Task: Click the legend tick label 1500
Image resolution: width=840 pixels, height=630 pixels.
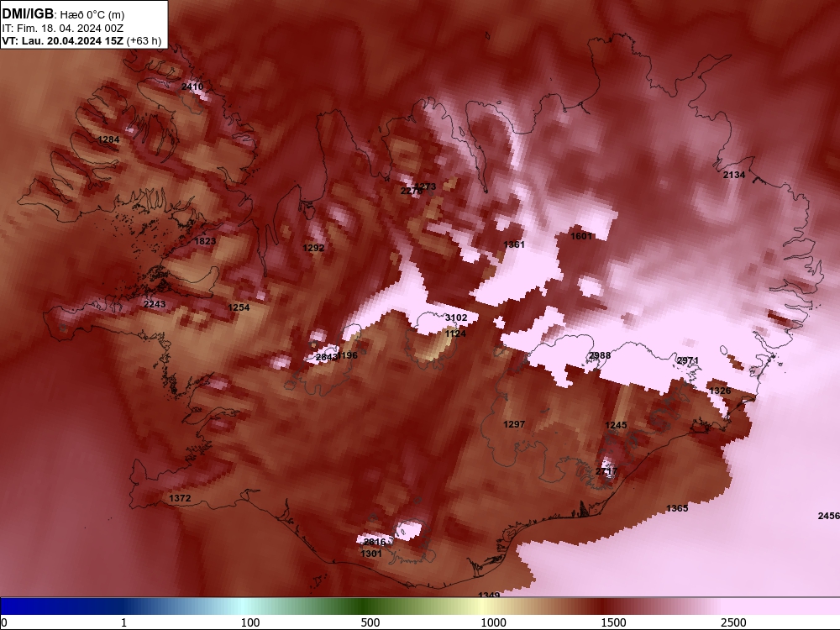Action: click(613, 622)
